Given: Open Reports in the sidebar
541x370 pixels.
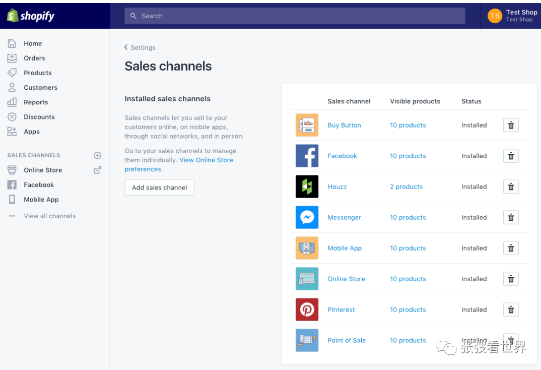Looking at the screenshot, I should (x=36, y=102).
